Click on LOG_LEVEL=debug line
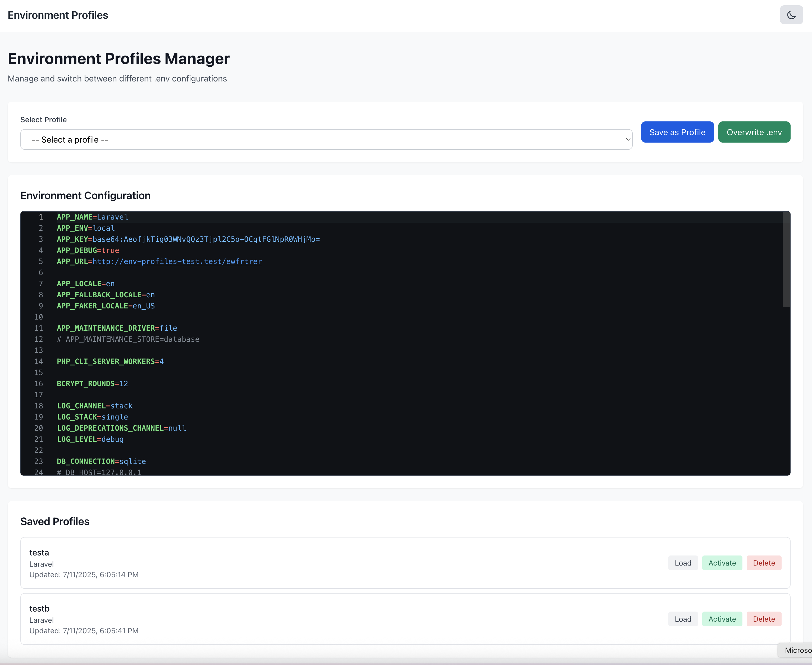The width and height of the screenshot is (812, 665). tap(90, 439)
